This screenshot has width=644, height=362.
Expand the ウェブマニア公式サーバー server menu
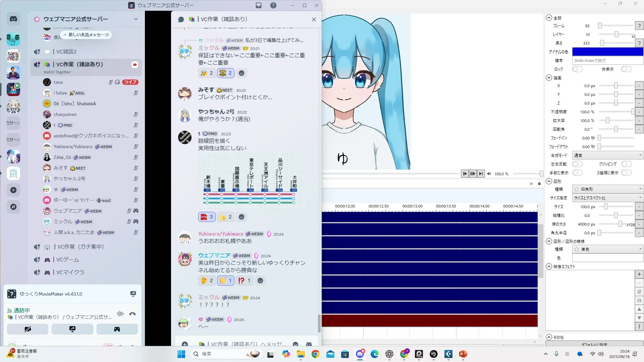136,19
